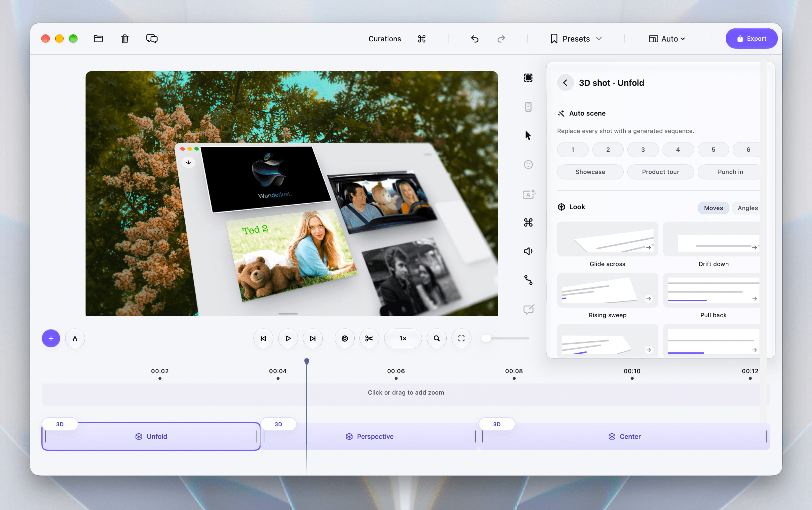This screenshot has width=812, height=510.
Task: Choose auto scene option 3
Action: [643, 150]
